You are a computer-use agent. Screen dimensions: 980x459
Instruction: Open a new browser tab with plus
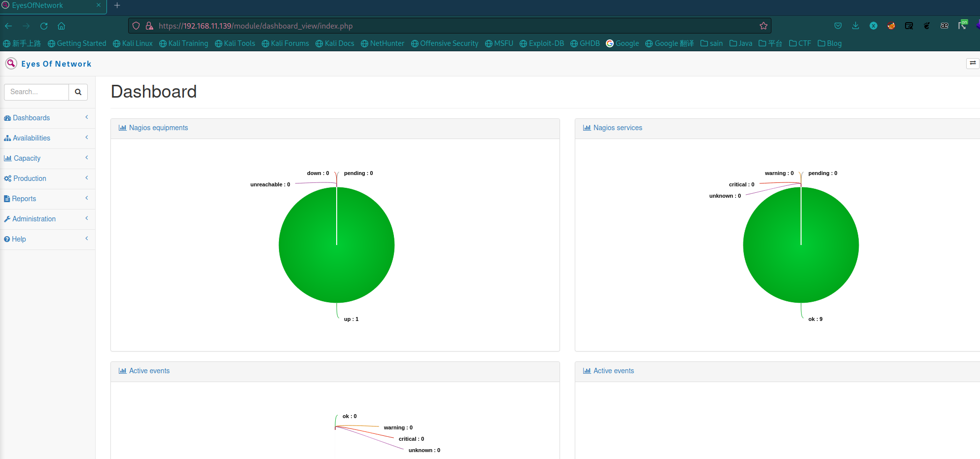(x=117, y=5)
